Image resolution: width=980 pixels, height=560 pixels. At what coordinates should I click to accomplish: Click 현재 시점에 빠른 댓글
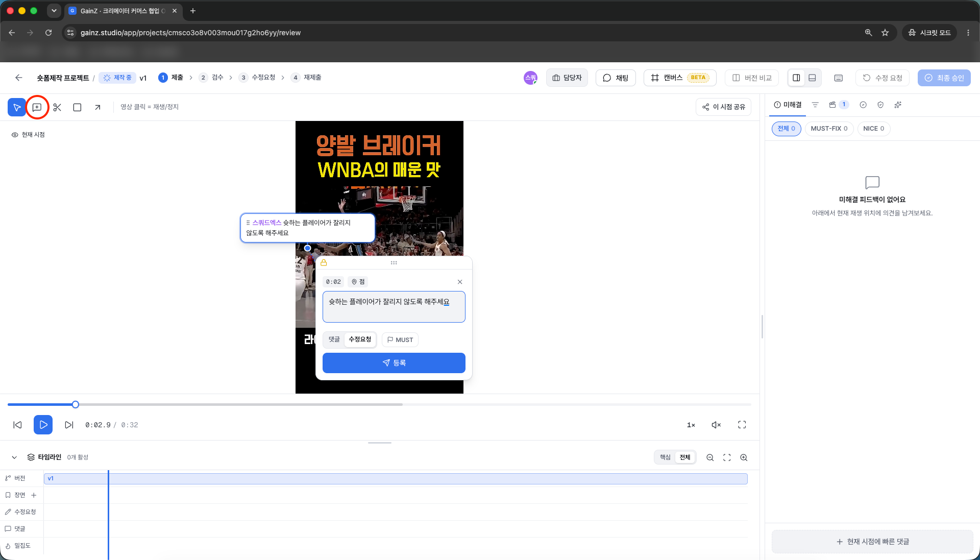(872, 542)
